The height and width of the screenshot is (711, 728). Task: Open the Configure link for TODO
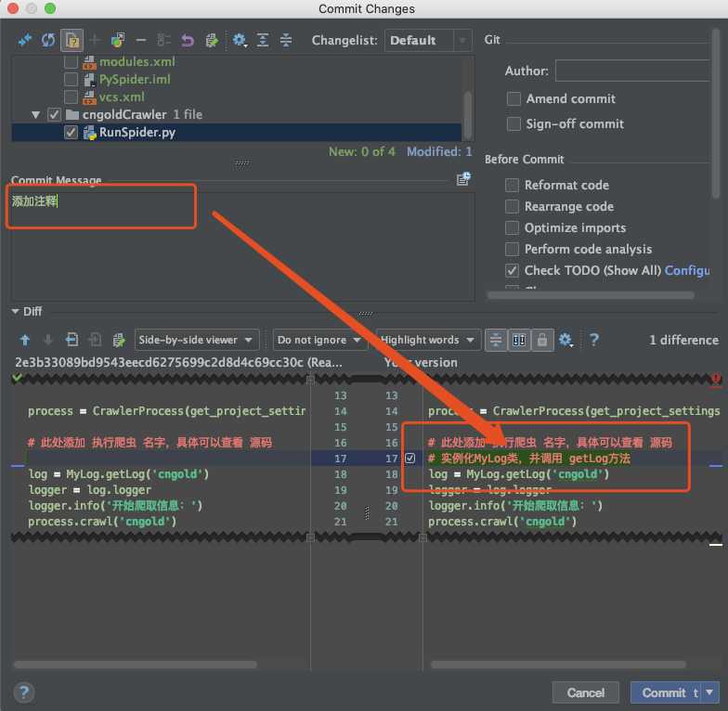(687, 271)
